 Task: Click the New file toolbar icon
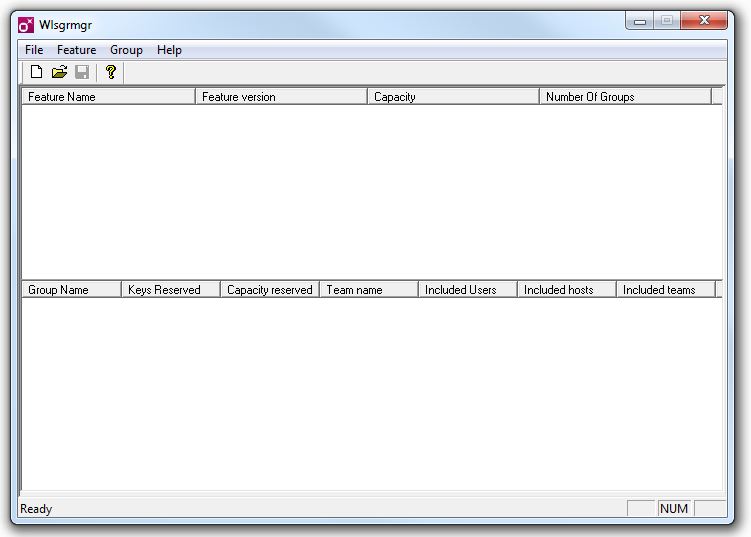click(36, 72)
